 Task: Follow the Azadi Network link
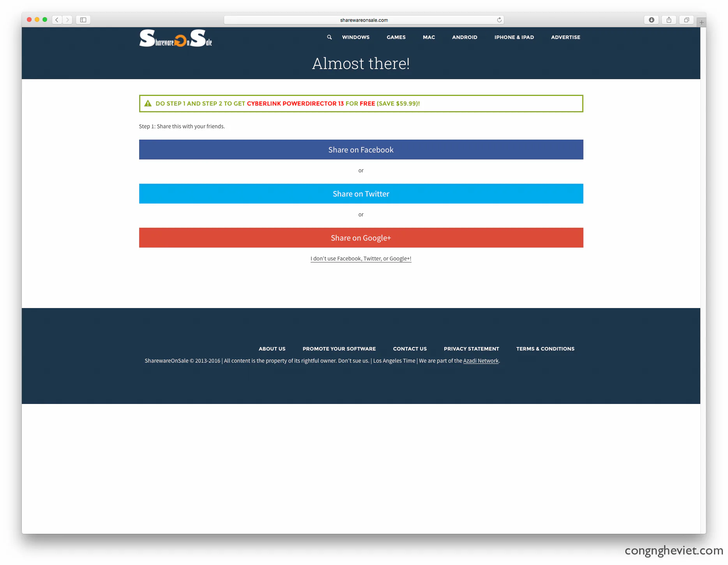point(481,361)
